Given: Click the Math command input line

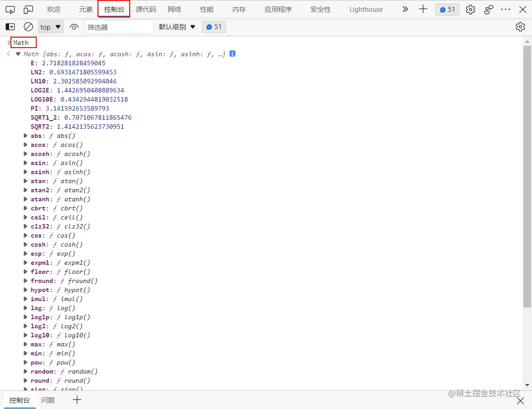Looking at the screenshot, I should (21, 43).
